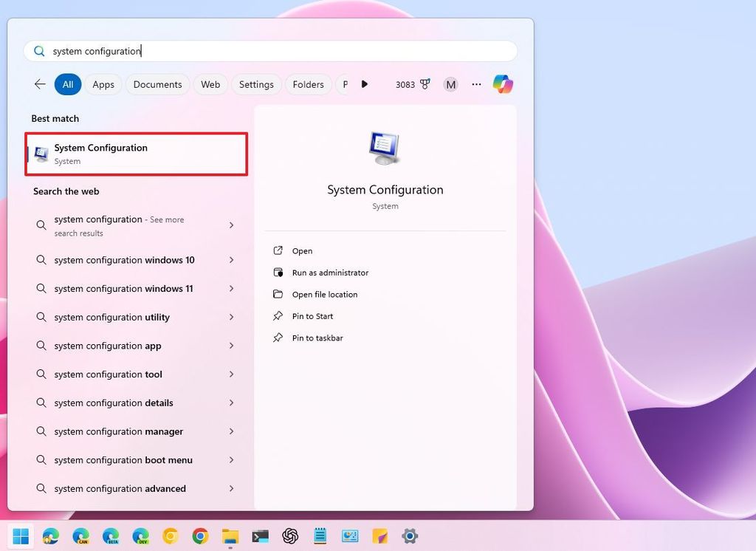The image size is (756, 551).
Task: Click the back arrow in the search panel
Action: 39,84
